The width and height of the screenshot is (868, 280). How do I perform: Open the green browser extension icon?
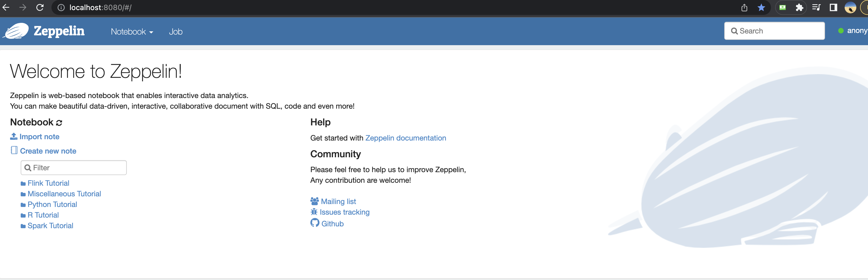click(782, 7)
